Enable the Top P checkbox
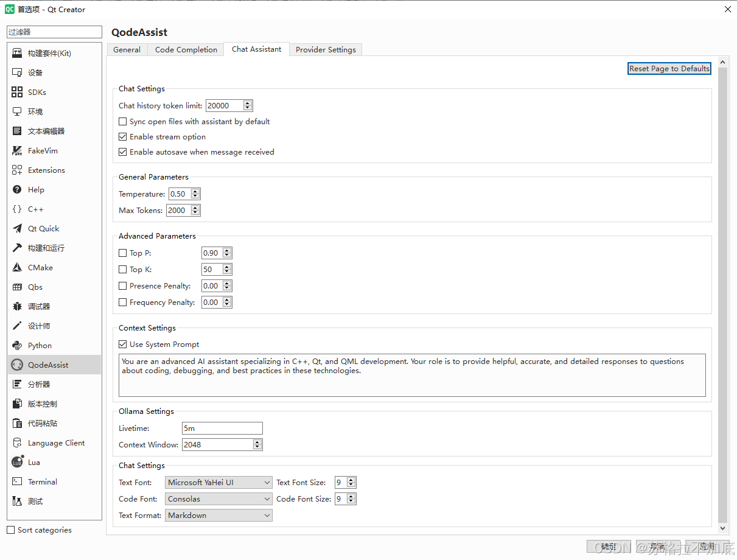Image resolution: width=737 pixels, height=560 pixels. (123, 253)
